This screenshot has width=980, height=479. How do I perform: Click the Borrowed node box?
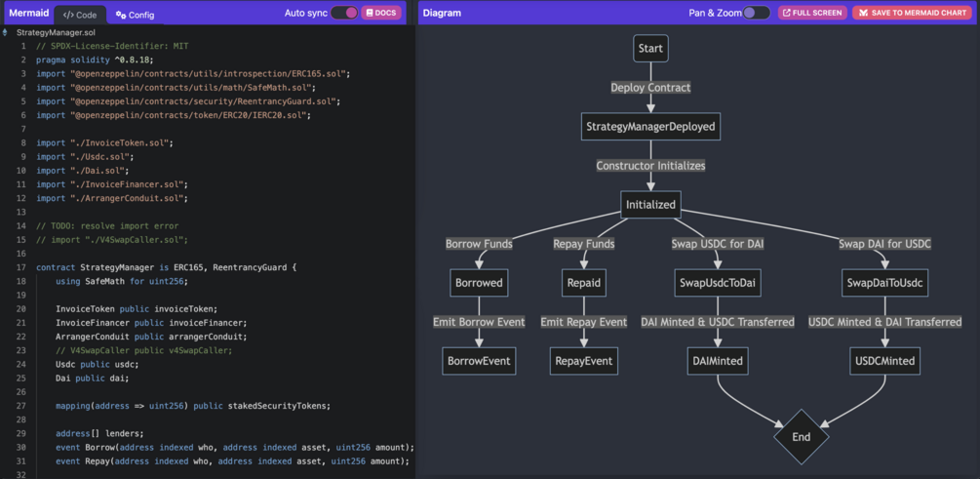[x=479, y=283]
